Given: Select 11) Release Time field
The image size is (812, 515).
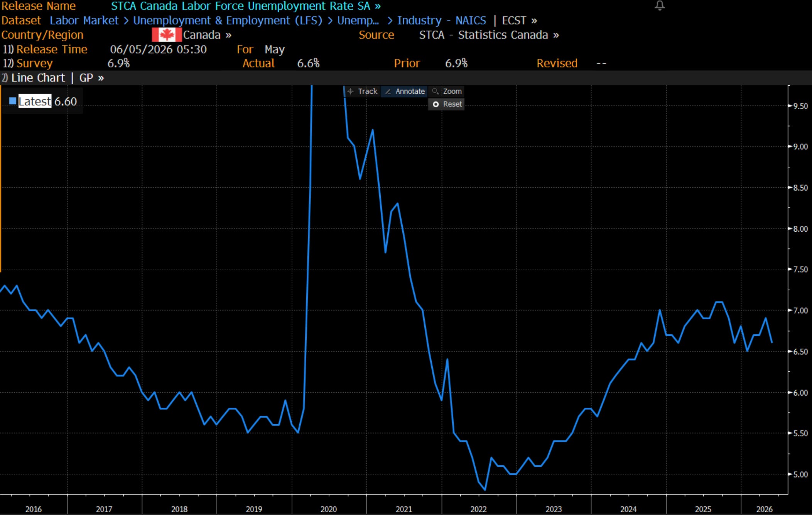Looking at the screenshot, I should [45, 49].
